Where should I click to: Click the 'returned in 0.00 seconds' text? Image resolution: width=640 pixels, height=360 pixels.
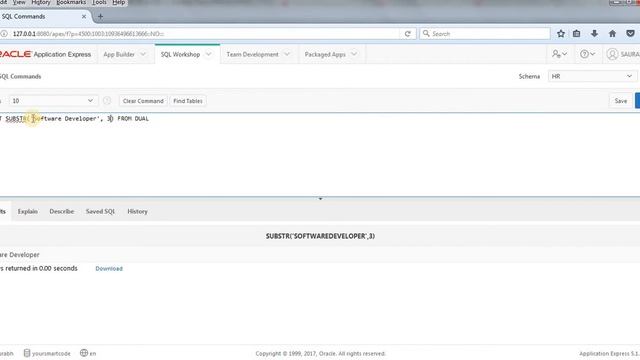(41, 268)
